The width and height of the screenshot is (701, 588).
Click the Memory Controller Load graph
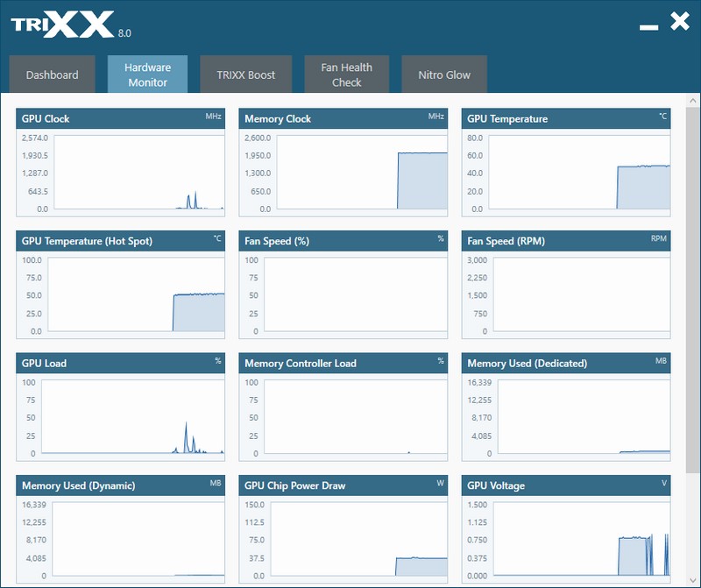356,417
